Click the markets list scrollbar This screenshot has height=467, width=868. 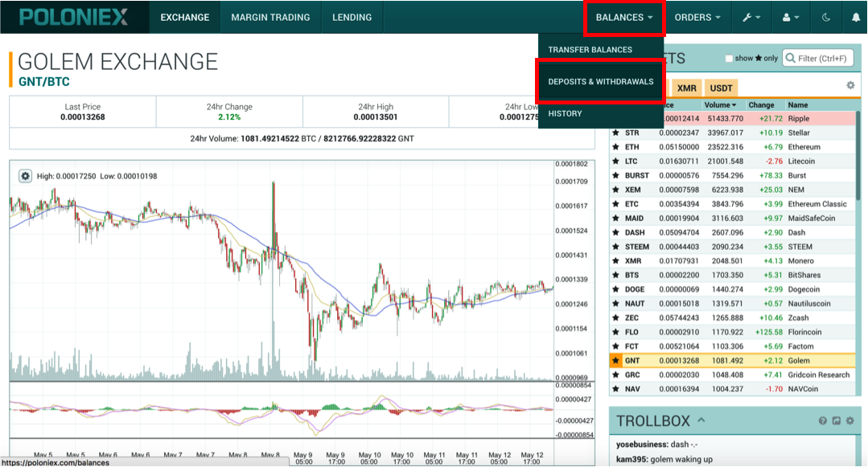click(858, 155)
